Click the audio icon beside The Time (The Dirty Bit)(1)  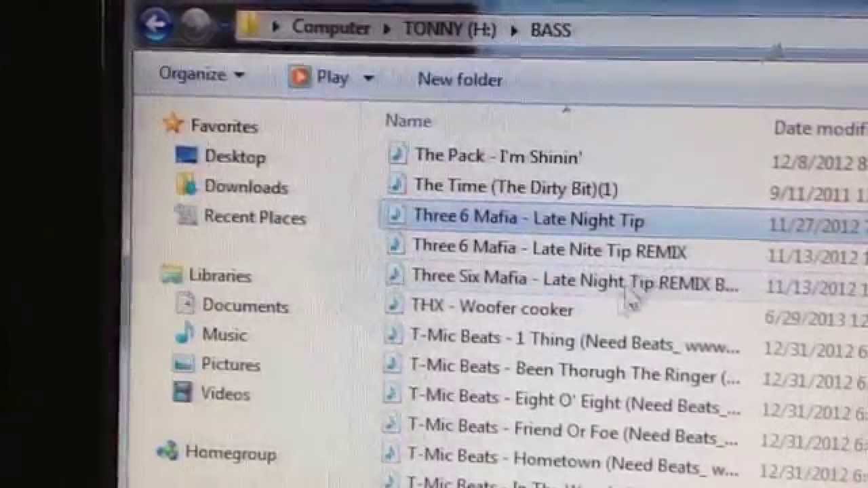397,184
